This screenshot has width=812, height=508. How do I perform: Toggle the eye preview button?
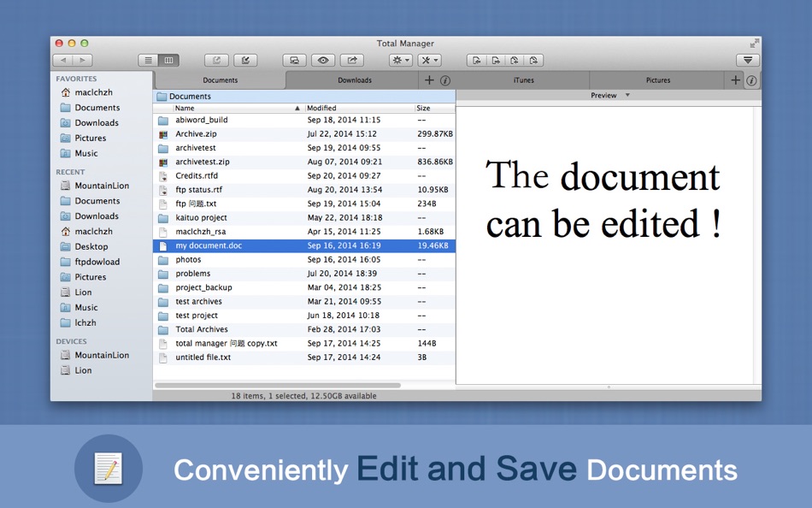click(323, 61)
